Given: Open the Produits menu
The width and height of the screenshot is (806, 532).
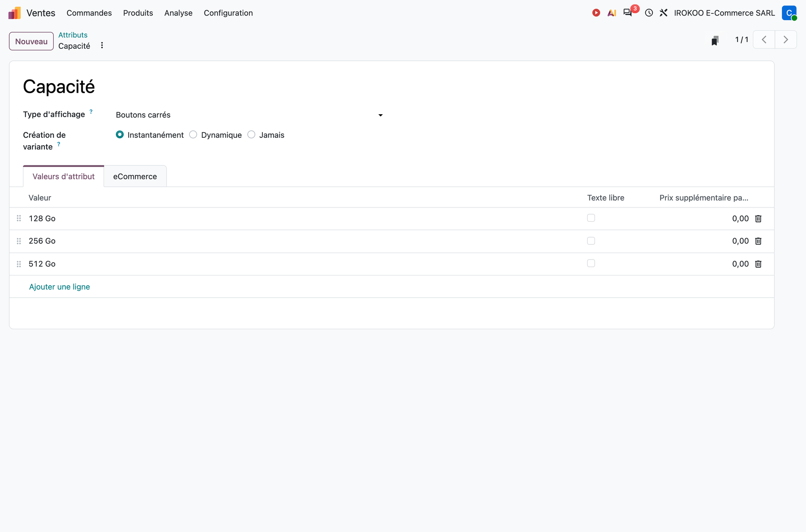Looking at the screenshot, I should point(138,13).
